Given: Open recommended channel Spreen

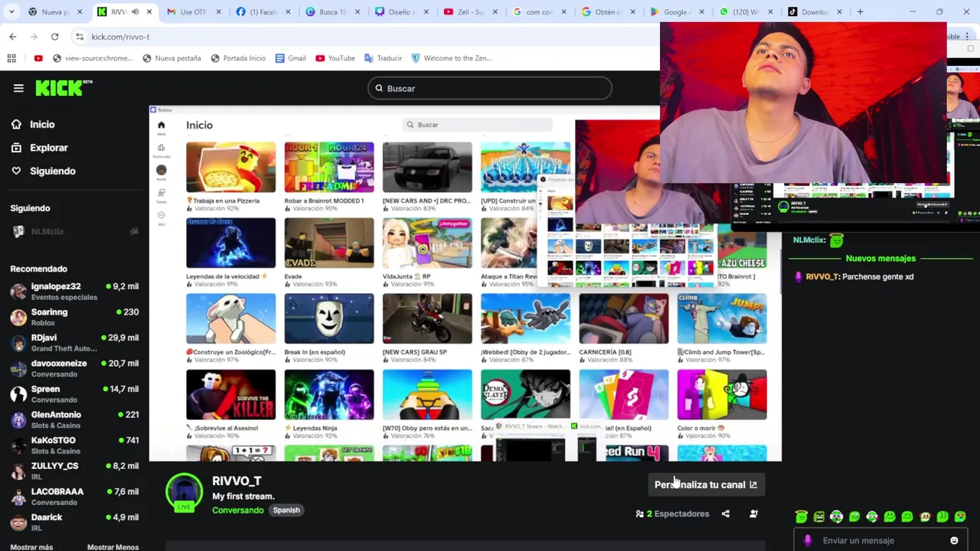Looking at the screenshot, I should click(74, 393).
